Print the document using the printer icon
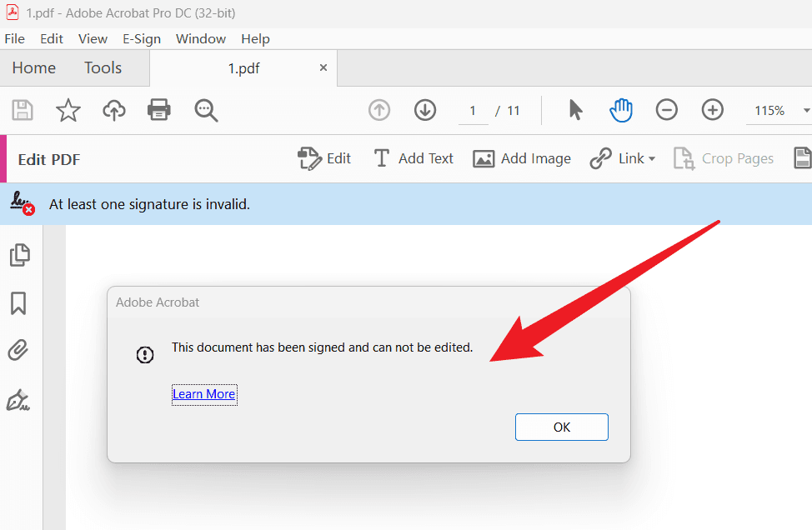The image size is (812, 530). [159, 110]
